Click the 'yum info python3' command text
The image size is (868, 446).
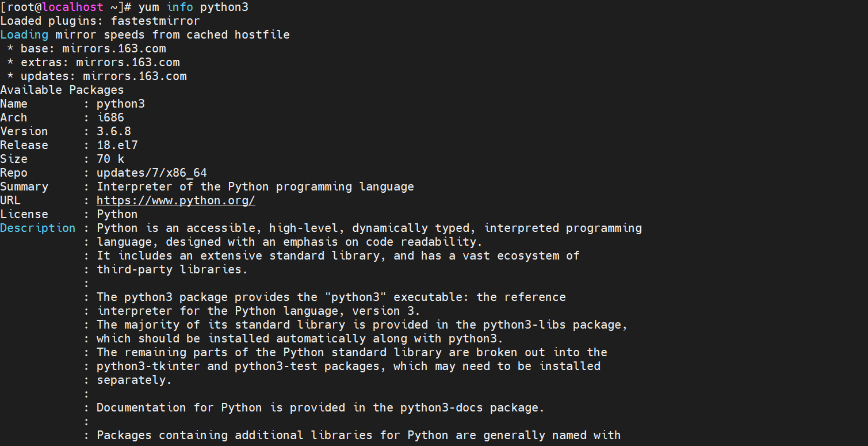tap(194, 7)
